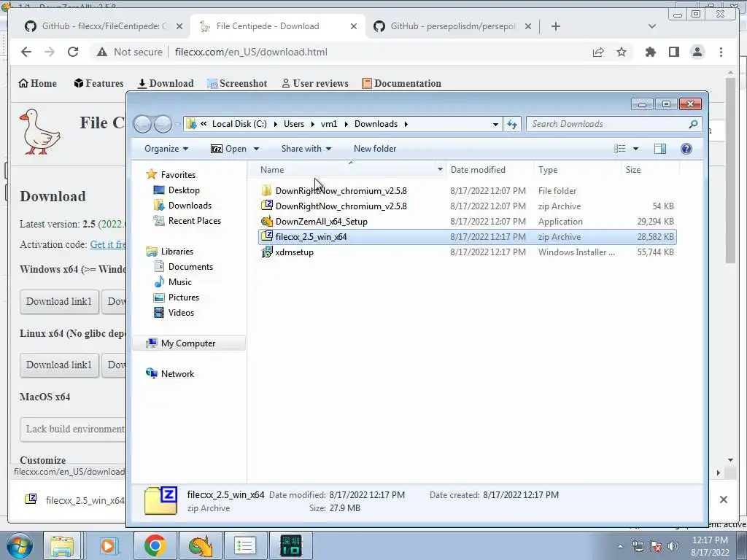Share this page via the share icon
Viewport: 747px width, 560px height.
(x=598, y=52)
